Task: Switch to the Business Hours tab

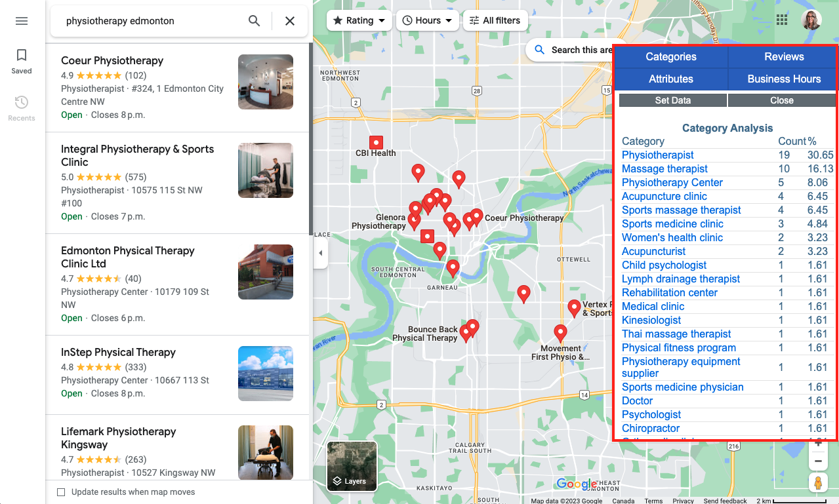Action: tap(783, 79)
